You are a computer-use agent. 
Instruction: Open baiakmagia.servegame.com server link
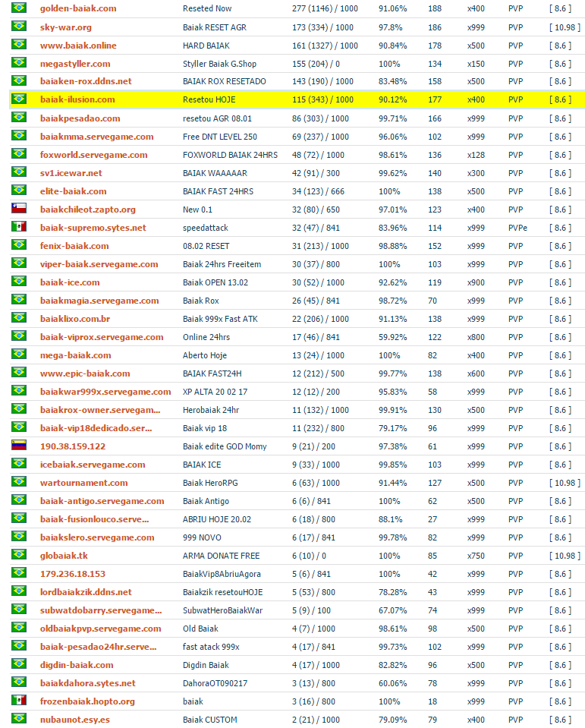[x=99, y=301]
